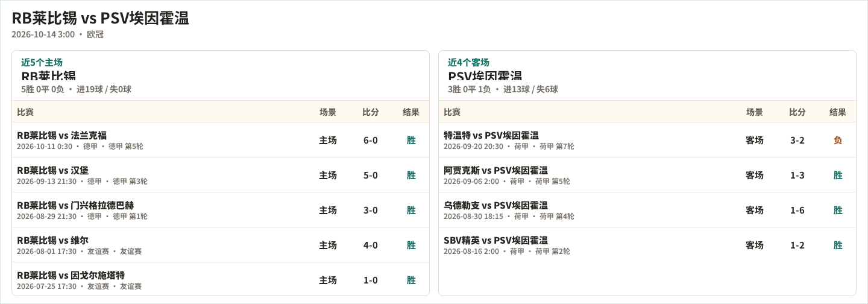This screenshot has width=868, height=304.
Task: Click the 1-6 score cell
Action: pyautogui.click(x=797, y=211)
